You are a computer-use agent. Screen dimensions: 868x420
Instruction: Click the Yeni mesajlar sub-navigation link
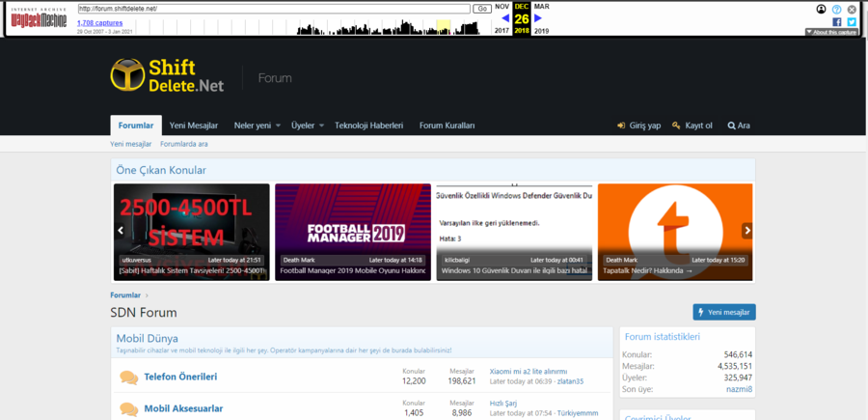(x=130, y=144)
